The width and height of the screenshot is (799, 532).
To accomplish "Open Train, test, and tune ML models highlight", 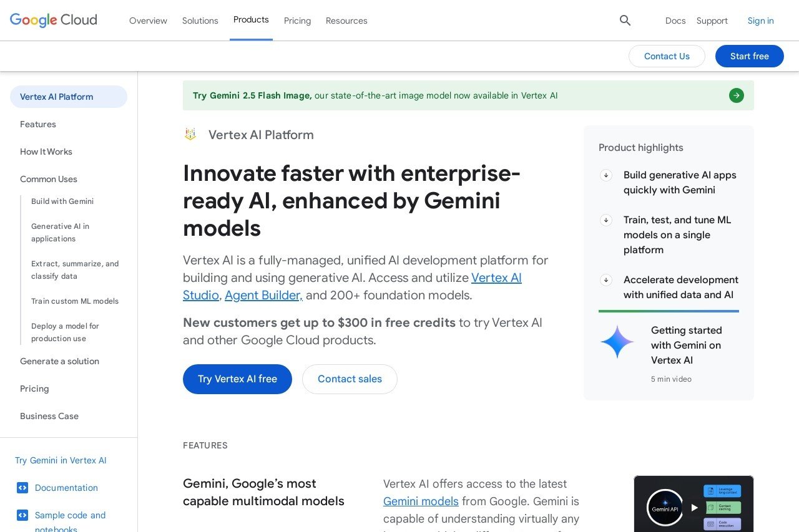I will point(677,235).
